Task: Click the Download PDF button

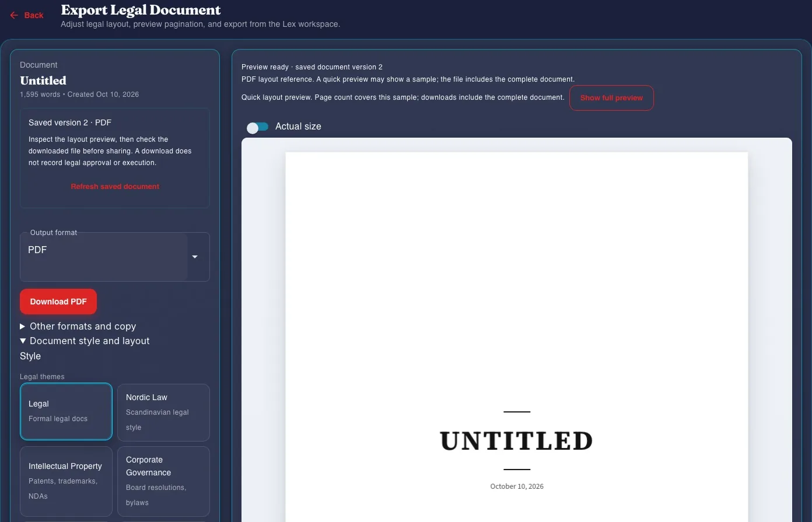Action: [58, 302]
